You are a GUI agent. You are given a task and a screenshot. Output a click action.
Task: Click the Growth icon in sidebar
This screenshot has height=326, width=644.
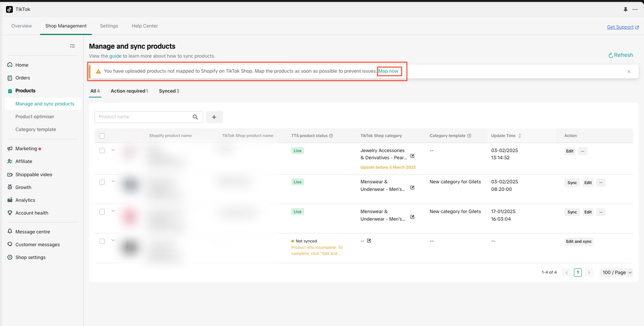(x=10, y=187)
